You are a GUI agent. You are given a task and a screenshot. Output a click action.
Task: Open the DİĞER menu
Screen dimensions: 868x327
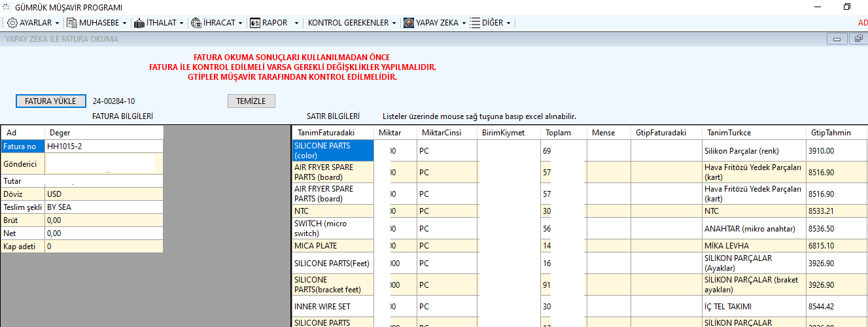(x=491, y=23)
